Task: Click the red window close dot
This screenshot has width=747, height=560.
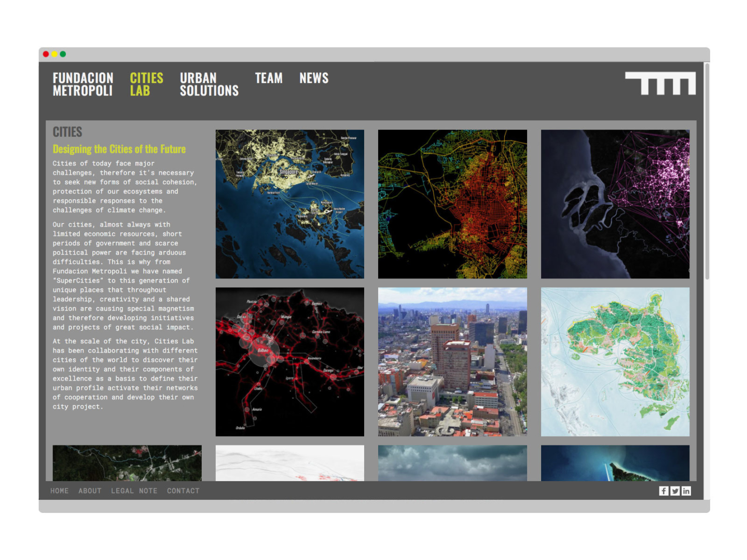Action: pos(46,54)
